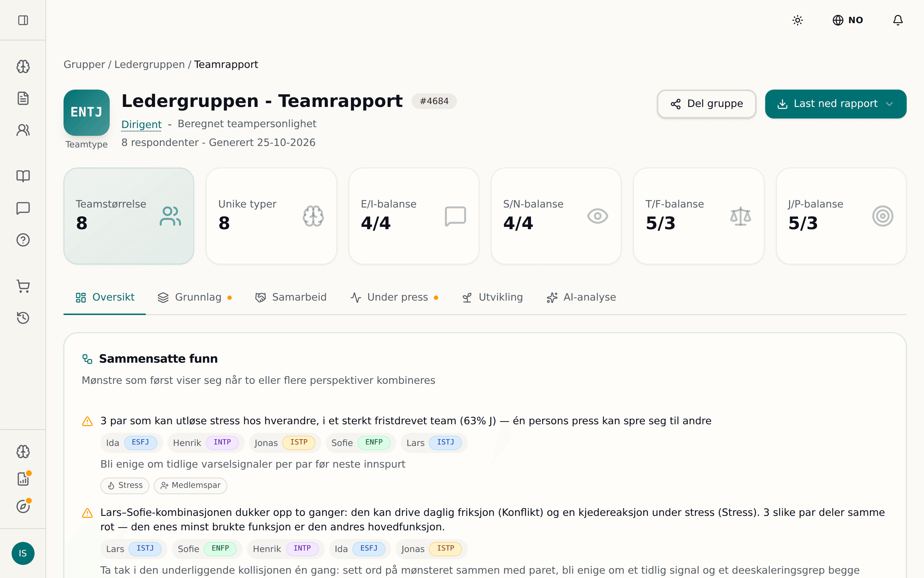
Task: Click the Unike typer brain icon
Action: tap(313, 216)
